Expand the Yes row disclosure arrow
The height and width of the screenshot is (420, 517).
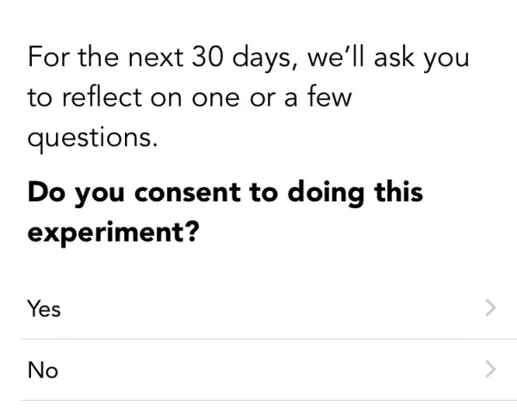point(491,307)
